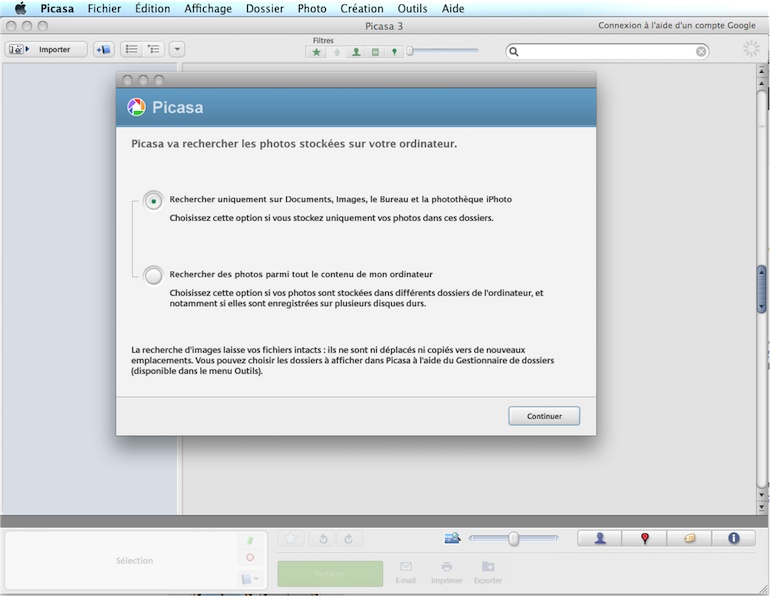The image size is (770, 596).
Task: Click the green pin hold-selection icon
Action: (x=250, y=541)
